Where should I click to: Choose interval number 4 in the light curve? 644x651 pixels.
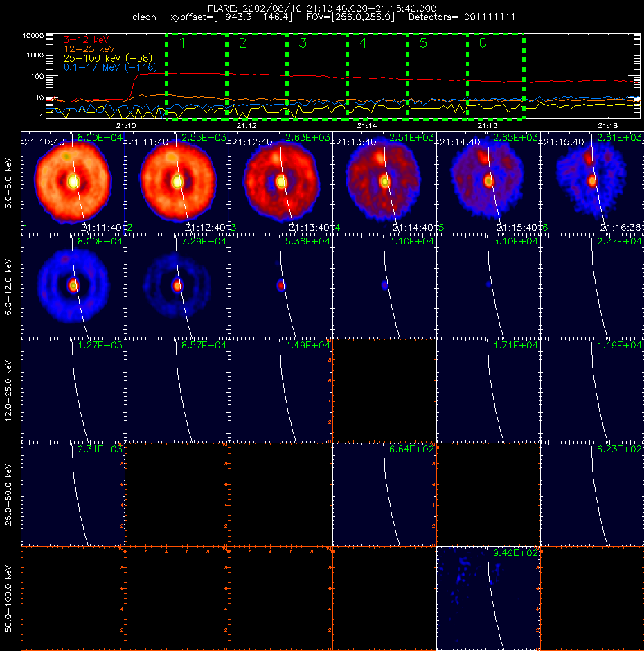tap(363, 43)
